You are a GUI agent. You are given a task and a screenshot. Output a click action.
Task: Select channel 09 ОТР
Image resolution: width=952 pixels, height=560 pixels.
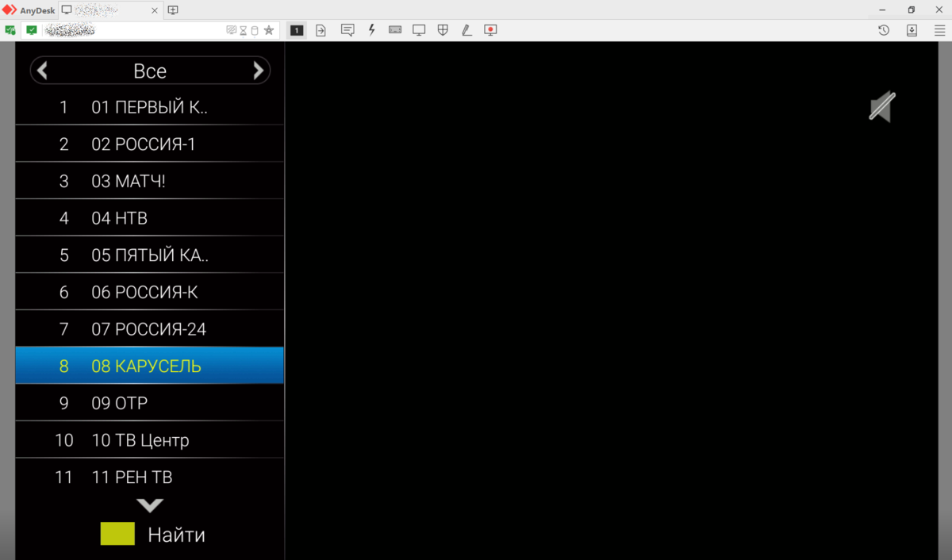149,403
